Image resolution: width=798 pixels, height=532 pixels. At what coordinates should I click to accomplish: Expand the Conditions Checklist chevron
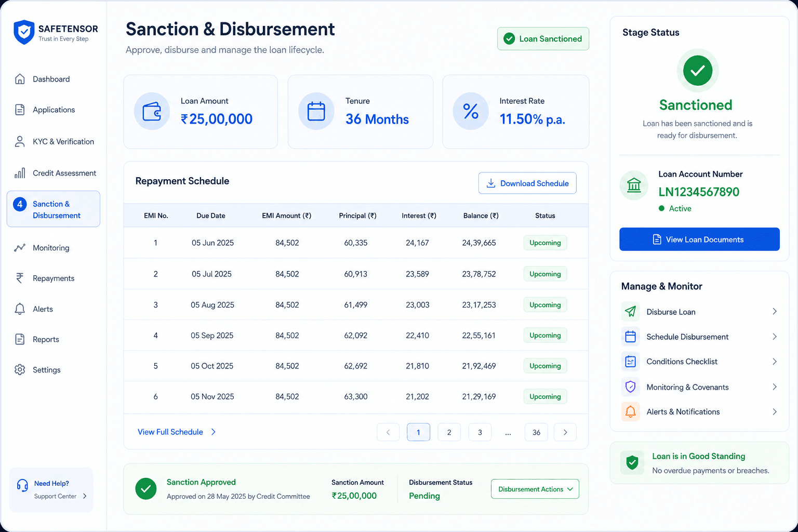click(774, 362)
